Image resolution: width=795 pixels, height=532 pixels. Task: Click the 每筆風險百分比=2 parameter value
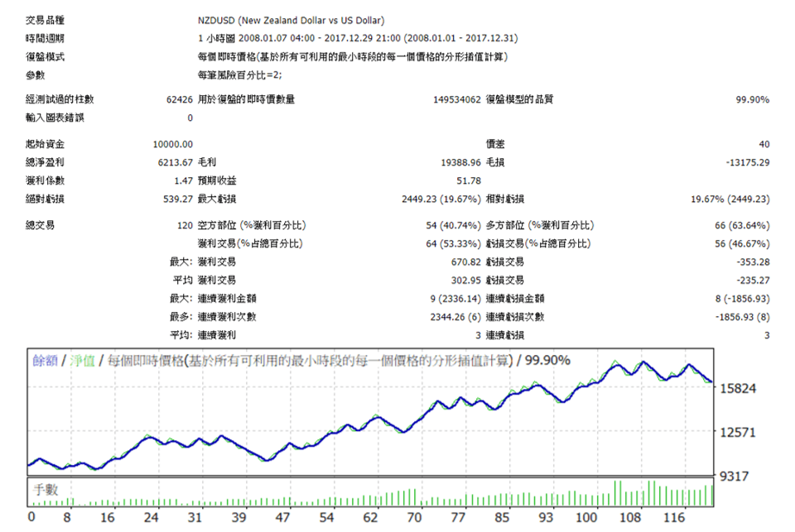click(239, 75)
